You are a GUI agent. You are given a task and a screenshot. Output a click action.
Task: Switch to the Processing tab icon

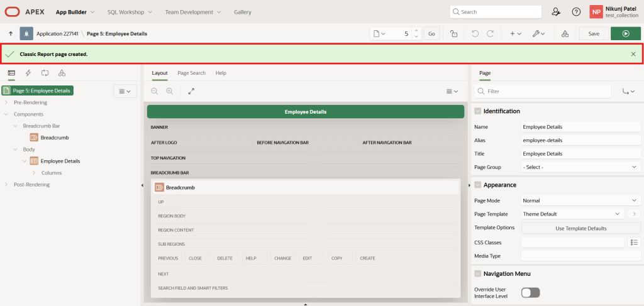point(45,73)
